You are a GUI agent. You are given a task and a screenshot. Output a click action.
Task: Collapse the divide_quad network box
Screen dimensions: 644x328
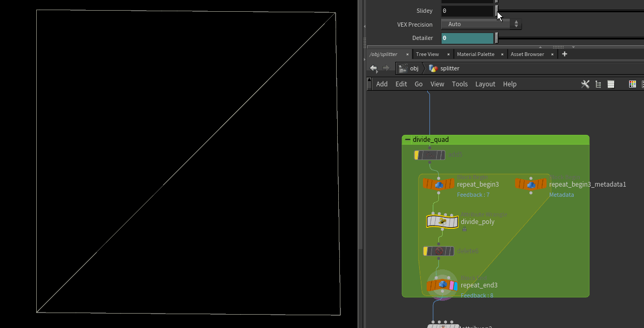click(x=407, y=140)
